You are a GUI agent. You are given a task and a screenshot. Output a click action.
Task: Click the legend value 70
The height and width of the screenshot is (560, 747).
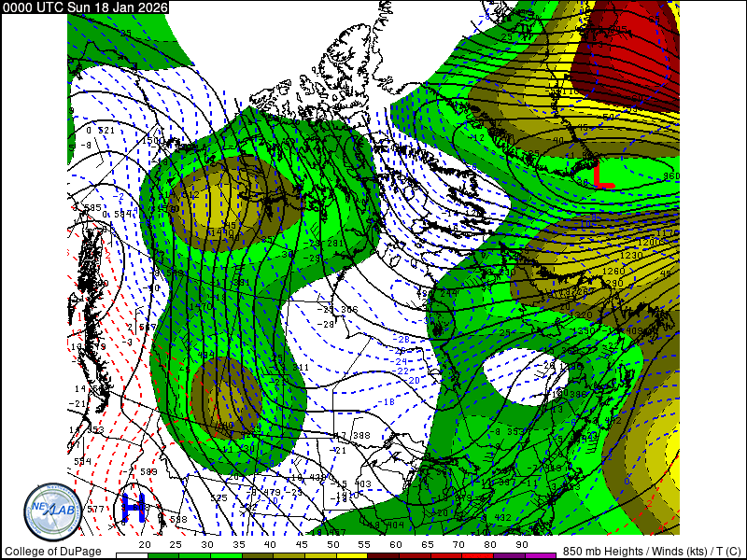(x=458, y=544)
